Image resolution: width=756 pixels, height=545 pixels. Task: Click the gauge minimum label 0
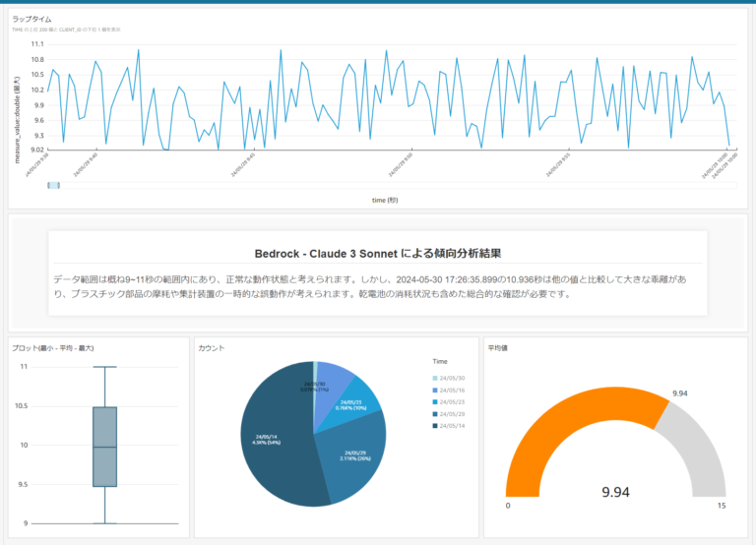(x=508, y=506)
